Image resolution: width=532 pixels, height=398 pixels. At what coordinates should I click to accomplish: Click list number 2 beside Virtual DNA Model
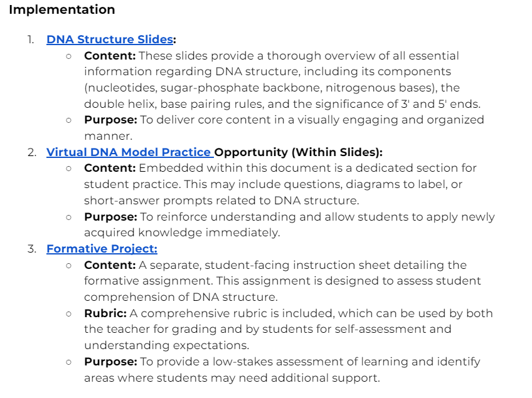[x=32, y=152]
